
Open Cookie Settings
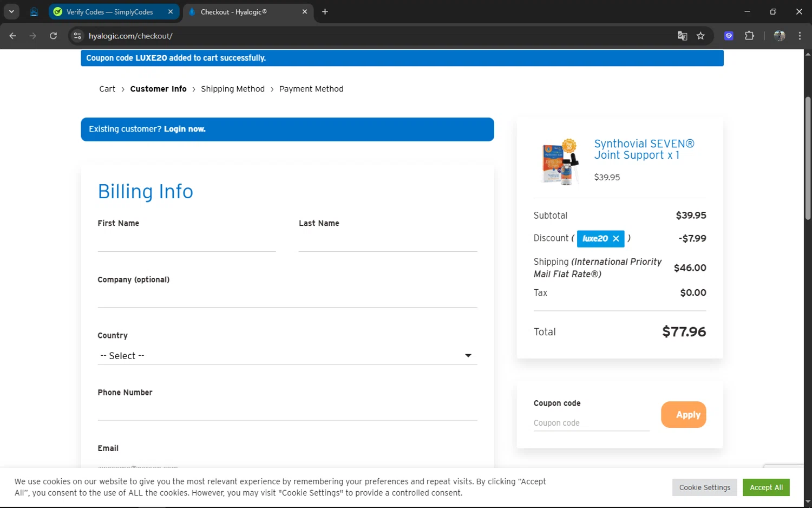705,487
